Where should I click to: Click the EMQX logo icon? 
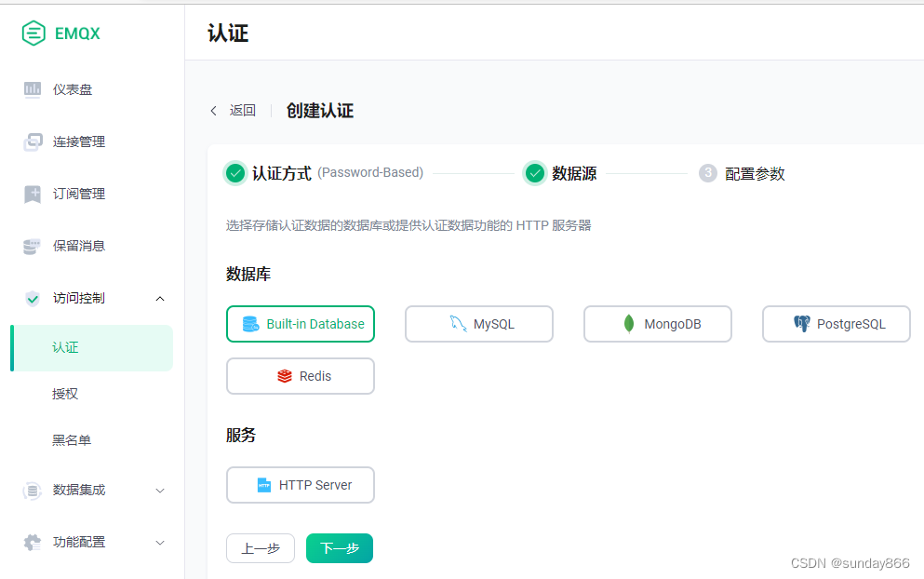click(33, 33)
